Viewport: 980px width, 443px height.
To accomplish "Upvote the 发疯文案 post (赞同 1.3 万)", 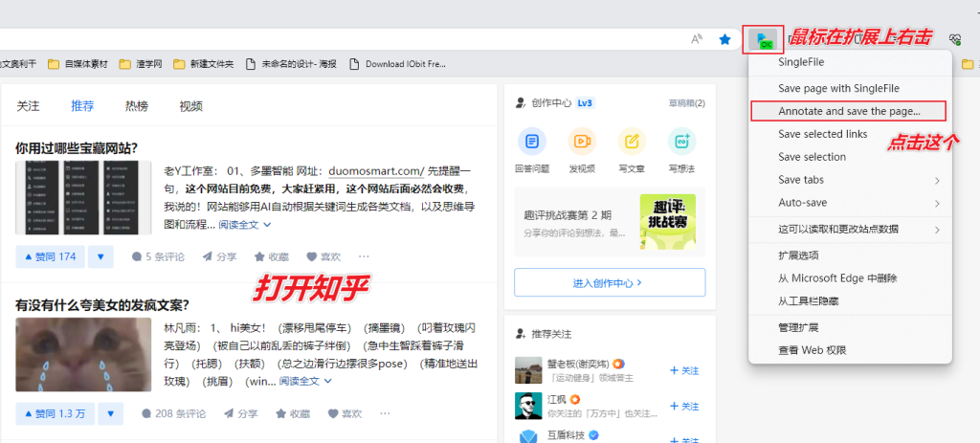I will (55, 413).
